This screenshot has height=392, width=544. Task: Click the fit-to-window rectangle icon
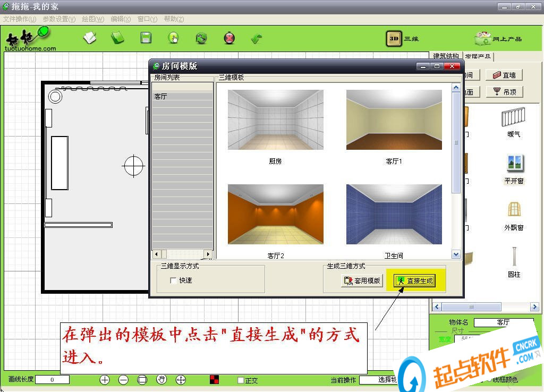(142, 380)
